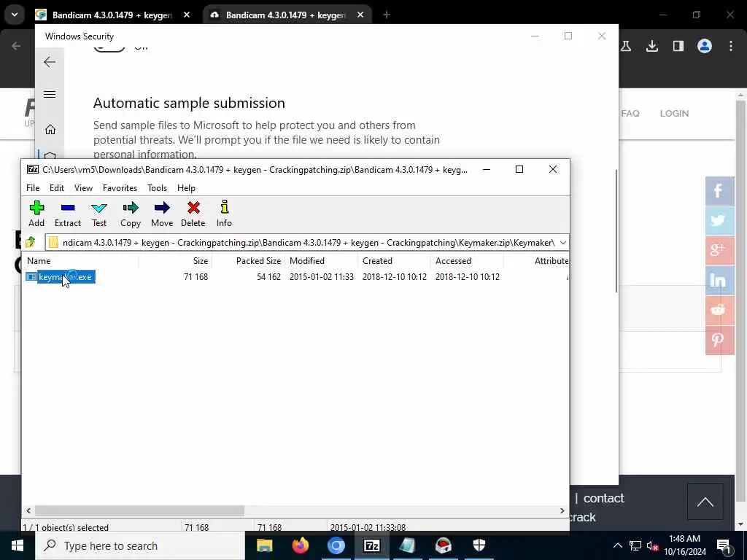Open Windows Security hamburger menu
The width and height of the screenshot is (747, 560).
pos(50,94)
